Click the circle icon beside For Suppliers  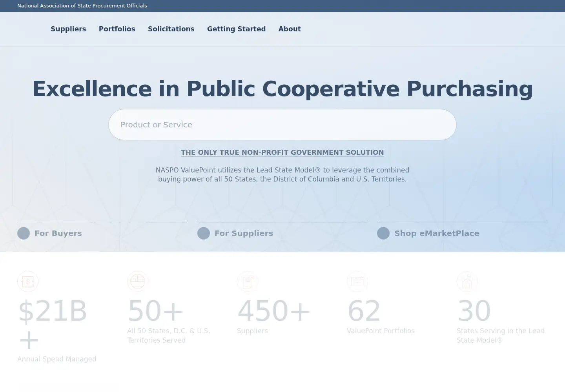tap(204, 233)
